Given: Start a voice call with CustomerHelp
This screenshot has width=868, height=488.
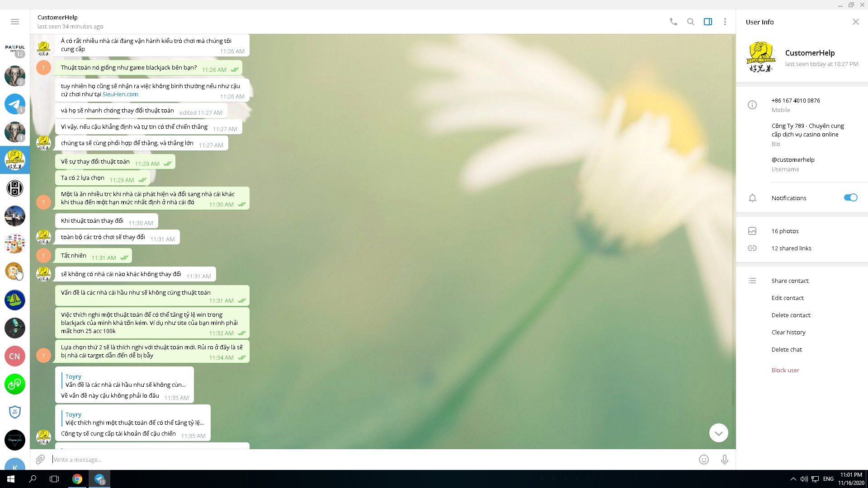Looking at the screenshot, I should click(x=673, y=22).
